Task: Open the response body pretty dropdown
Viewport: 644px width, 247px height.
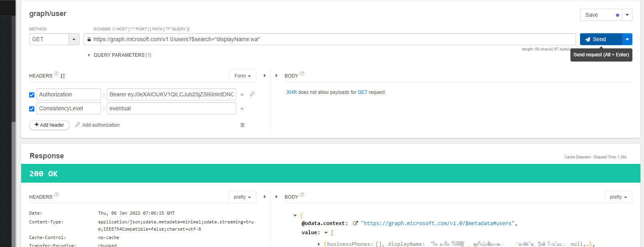Action: point(618,197)
